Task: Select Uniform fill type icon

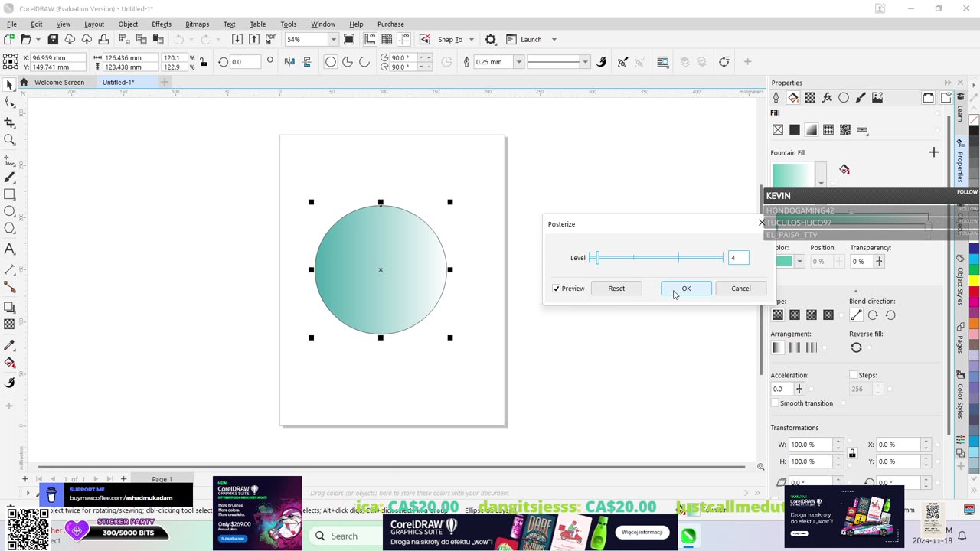Action: pyautogui.click(x=795, y=130)
